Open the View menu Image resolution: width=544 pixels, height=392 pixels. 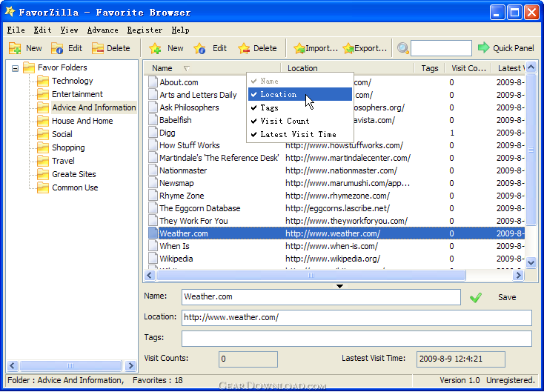pyautogui.click(x=69, y=30)
